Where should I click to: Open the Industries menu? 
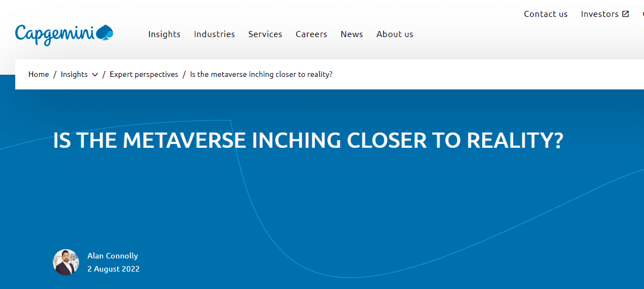[214, 34]
